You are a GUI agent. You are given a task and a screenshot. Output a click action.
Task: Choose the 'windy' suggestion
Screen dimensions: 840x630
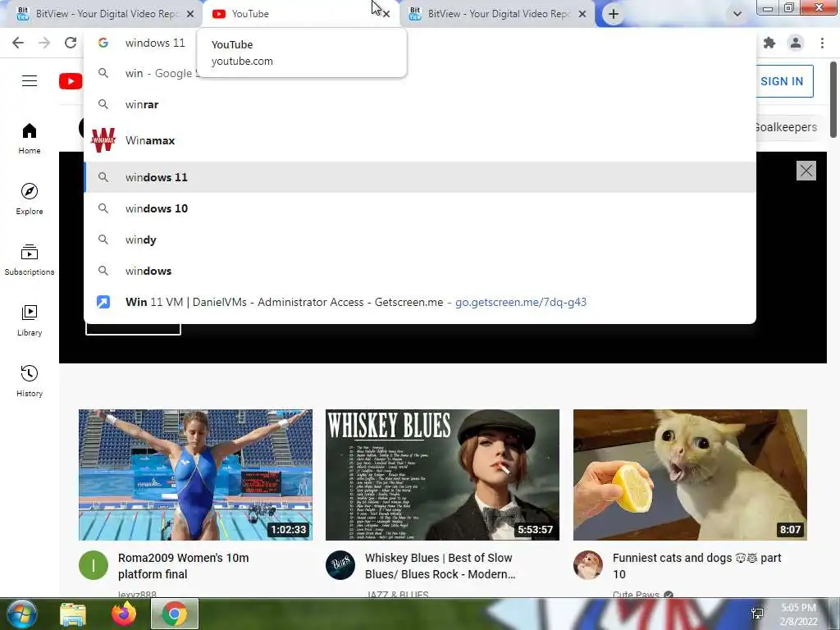coord(420,240)
